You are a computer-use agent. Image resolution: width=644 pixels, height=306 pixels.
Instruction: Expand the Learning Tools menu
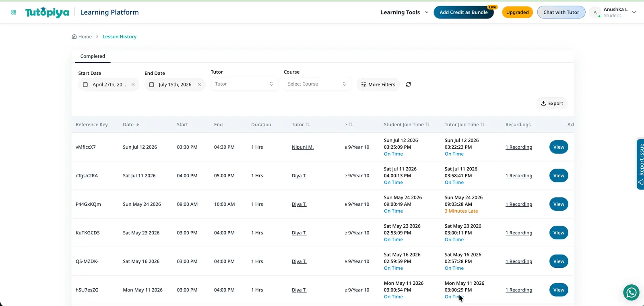tap(405, 12)
